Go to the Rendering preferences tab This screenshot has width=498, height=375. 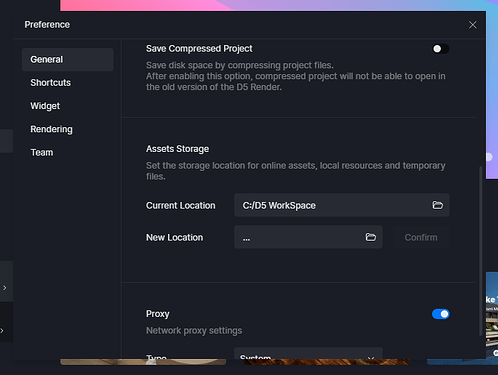[x=51, y=129]
